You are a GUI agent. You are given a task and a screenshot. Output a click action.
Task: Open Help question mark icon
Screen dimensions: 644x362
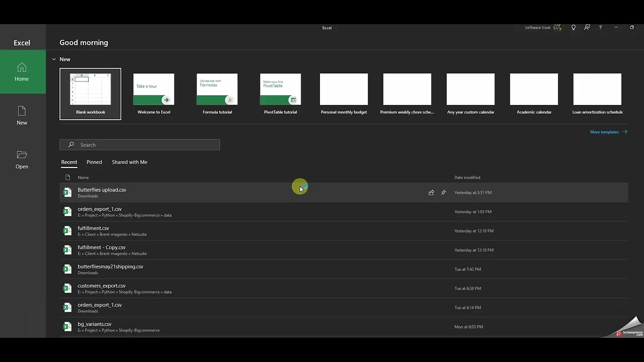[x=600, y=28]
